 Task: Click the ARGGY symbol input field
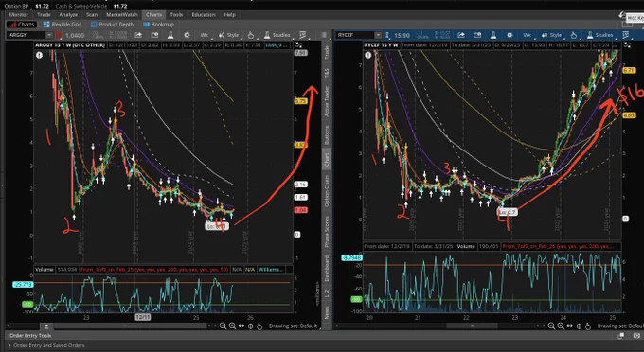(x=26, y=35)
